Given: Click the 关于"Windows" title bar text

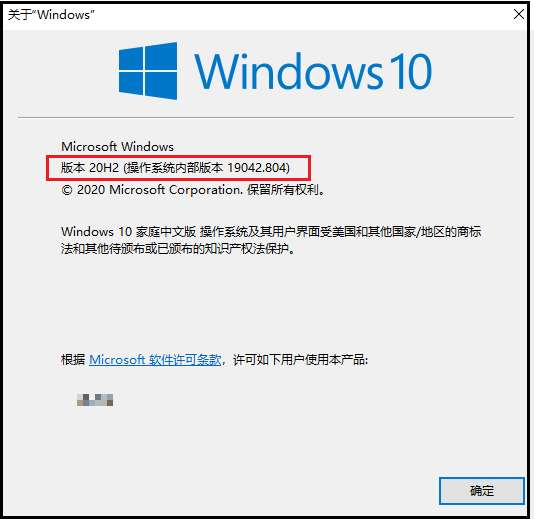Looking at the screenshot, I should [51, 15].
